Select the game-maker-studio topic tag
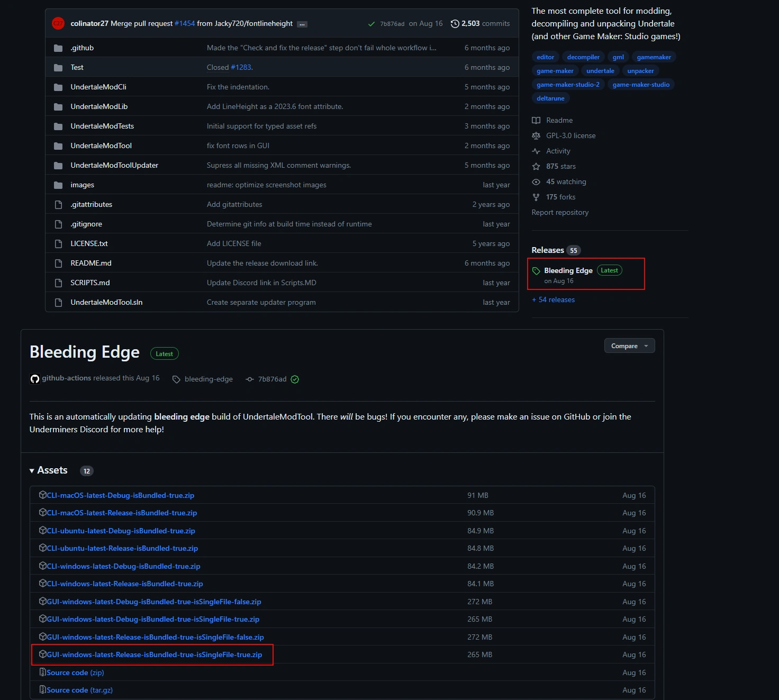779x700 pixels. (x=641, y=85)
